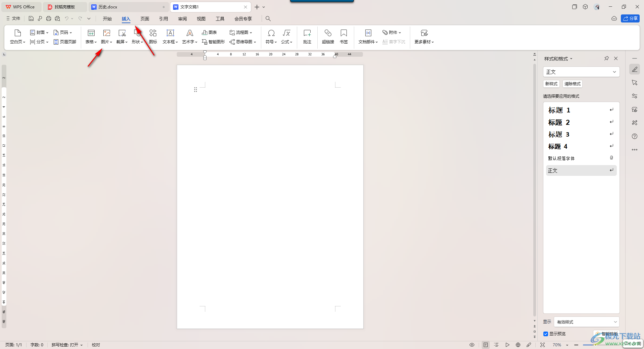Open the spell check status dropdown

[67, 345]
